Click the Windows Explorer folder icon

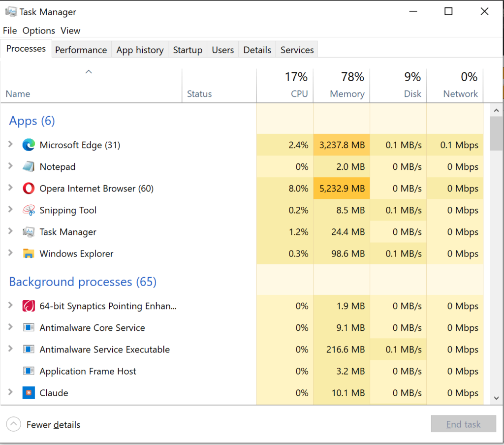point(29,254)
